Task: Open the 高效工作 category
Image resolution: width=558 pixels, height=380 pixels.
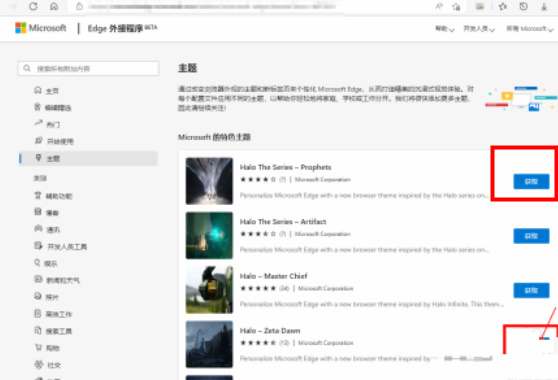Action: 53,314
